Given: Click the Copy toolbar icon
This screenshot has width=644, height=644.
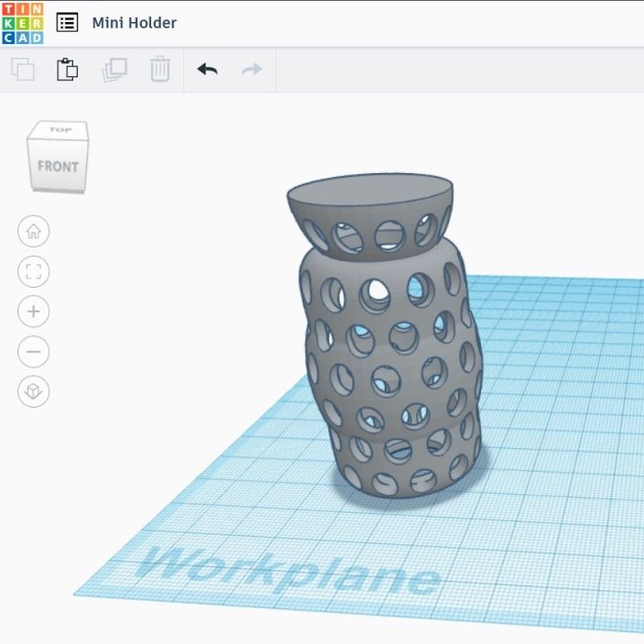Looking at the screenshot, I should 23,69.
